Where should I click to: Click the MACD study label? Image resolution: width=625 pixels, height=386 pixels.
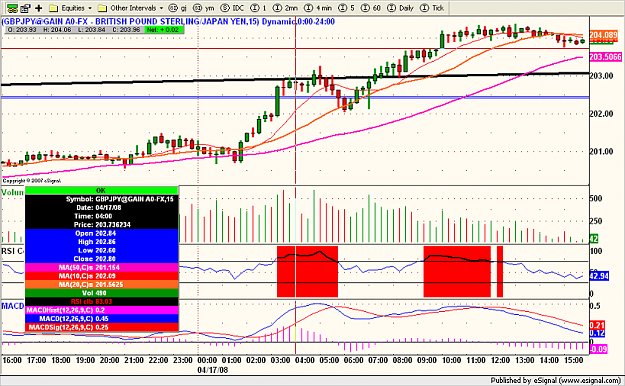[x=13, y=306]
